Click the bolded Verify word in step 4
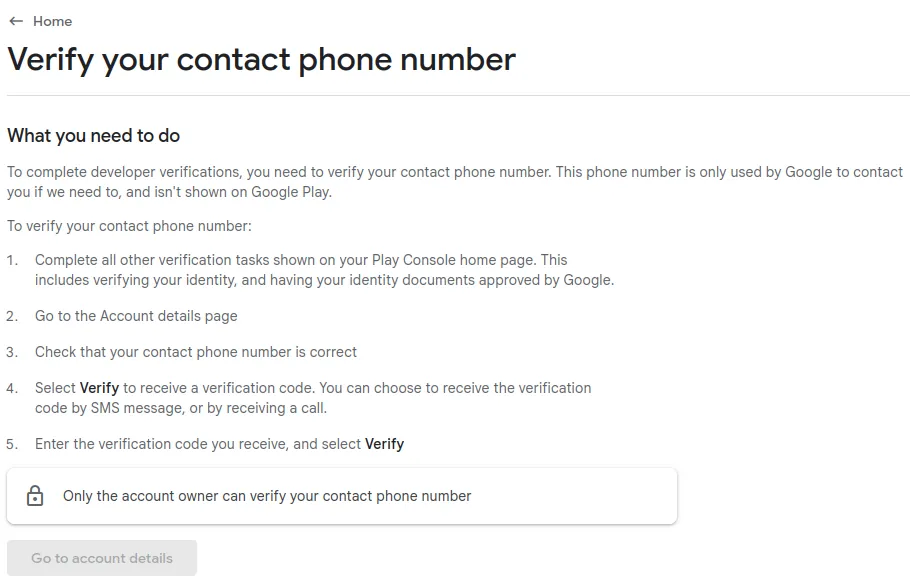 point(99,388)
